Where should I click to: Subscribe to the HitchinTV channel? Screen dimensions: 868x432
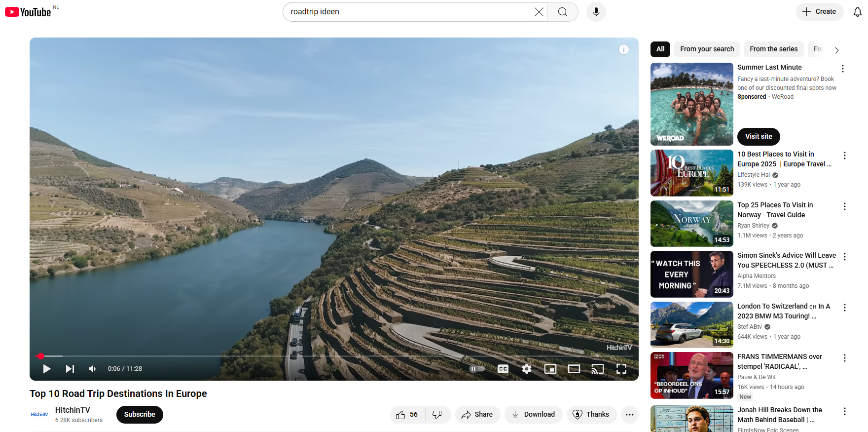click(x=140, y=415)
